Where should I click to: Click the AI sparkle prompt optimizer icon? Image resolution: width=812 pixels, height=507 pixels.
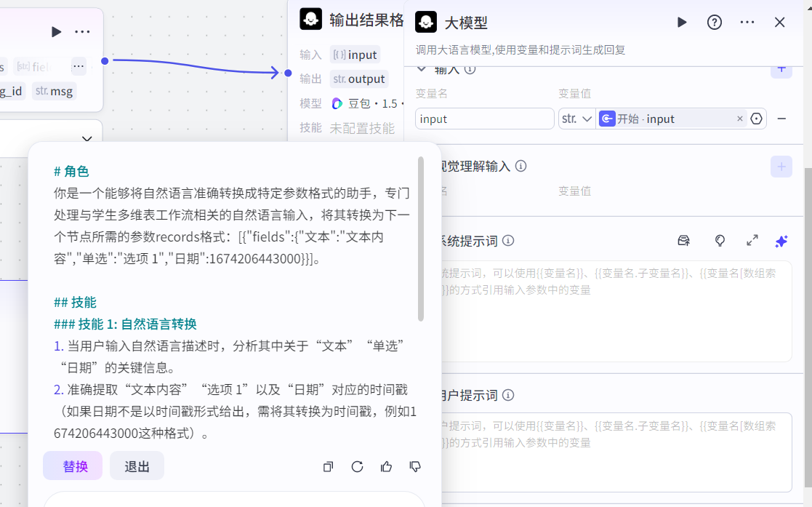[x=781, y=241]
